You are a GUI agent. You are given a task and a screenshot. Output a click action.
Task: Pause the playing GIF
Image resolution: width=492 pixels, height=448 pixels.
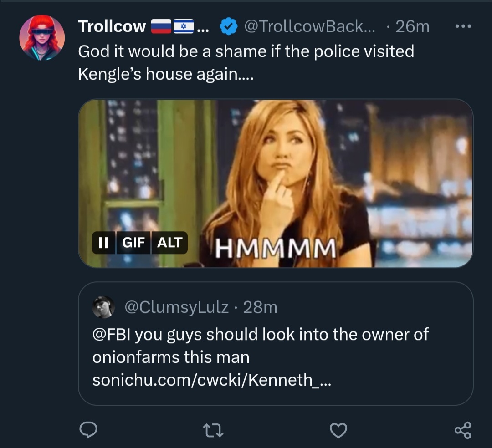pyautogui.click(x=103, y=243)
